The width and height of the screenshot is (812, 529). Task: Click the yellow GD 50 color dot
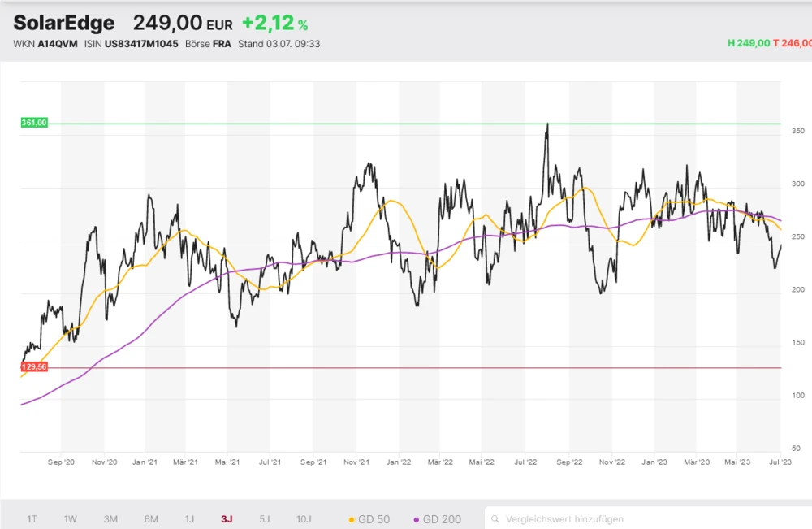[x=352, y=519]
